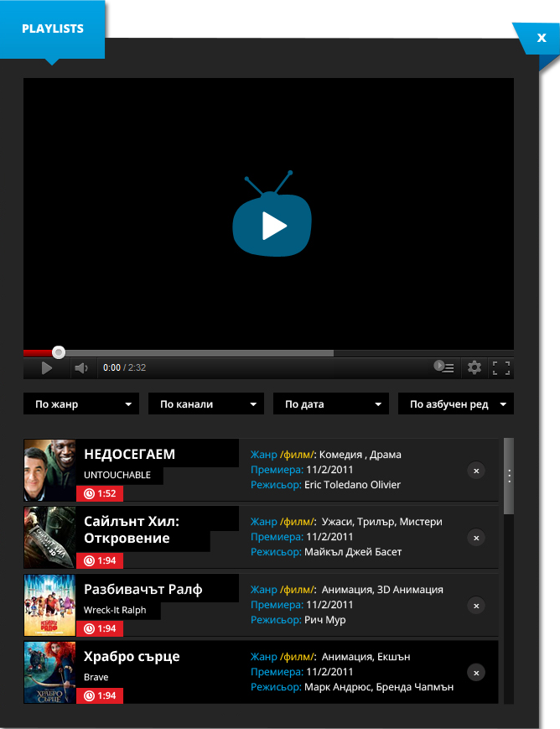
Task: Remove Сайлънт Хил: Откровение from the playlist
Action: [x=476, y=538]
